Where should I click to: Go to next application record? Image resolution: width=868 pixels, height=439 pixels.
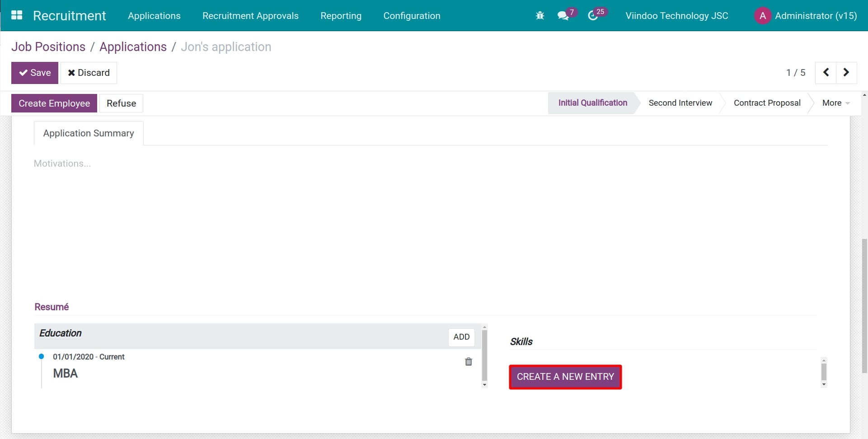click(846, 72)
